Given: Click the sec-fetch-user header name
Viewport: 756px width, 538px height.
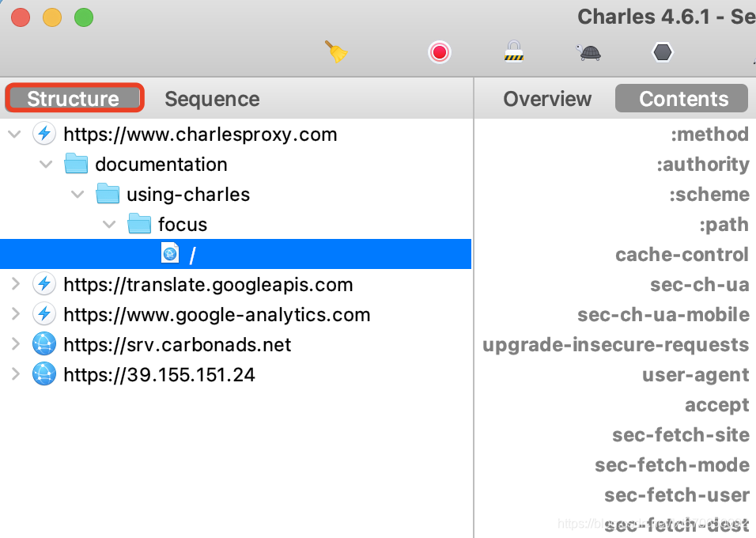Looking at the screenshot, I should 677,494.
